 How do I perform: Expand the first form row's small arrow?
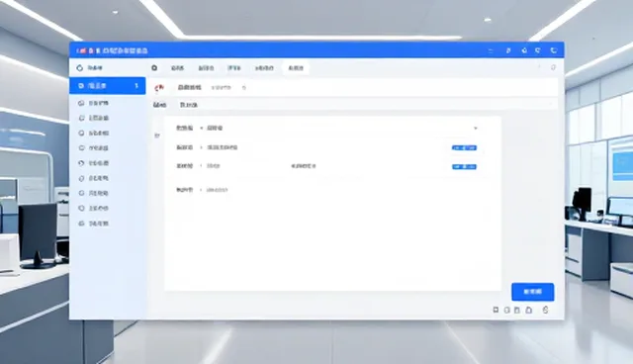pos(201,128)
